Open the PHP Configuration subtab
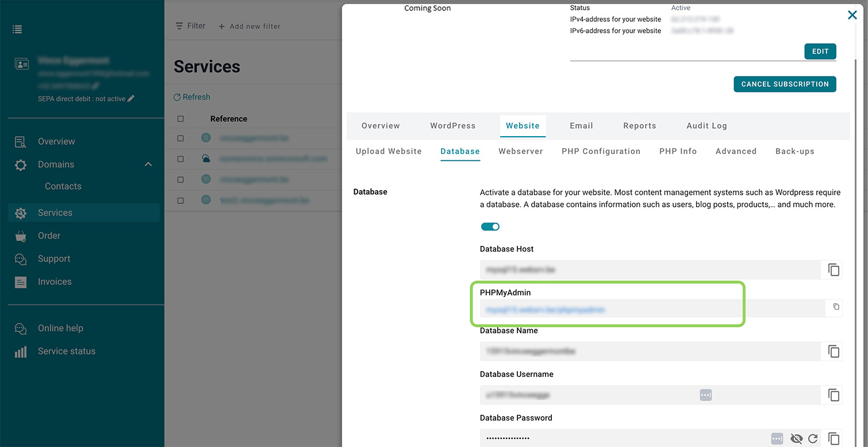 click(x=601, y=151)
